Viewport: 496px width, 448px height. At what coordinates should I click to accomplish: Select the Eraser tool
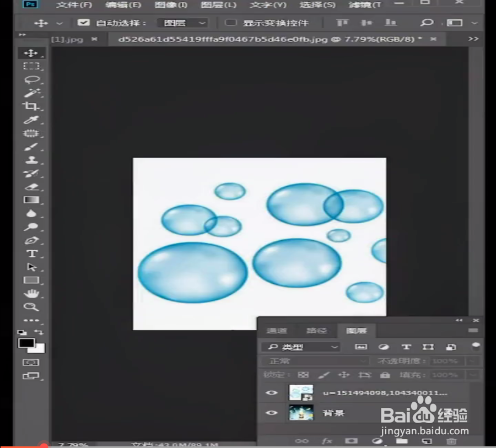[31, 187]
